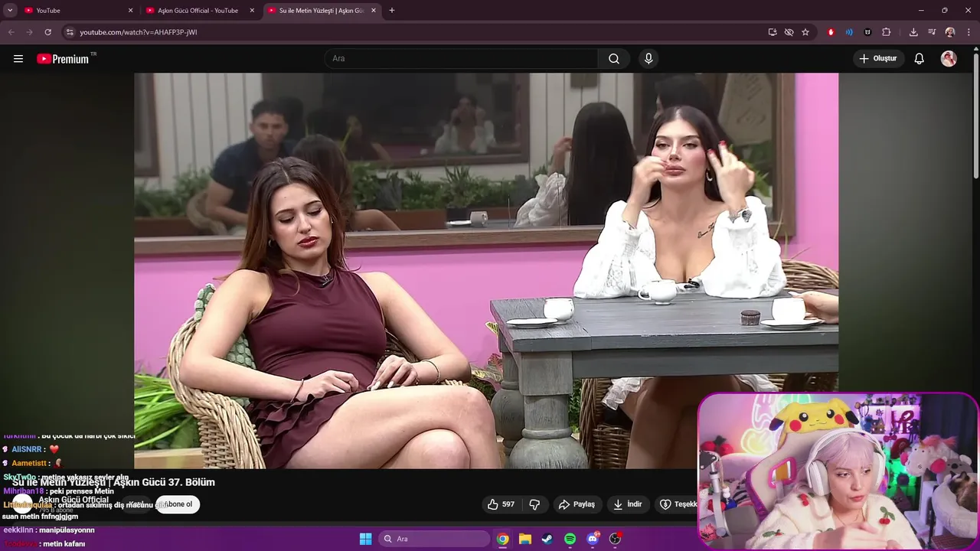Viewport: 980px width, 551px height.
Task: Open the blue sound wave extension
Action: click(849, 32)
